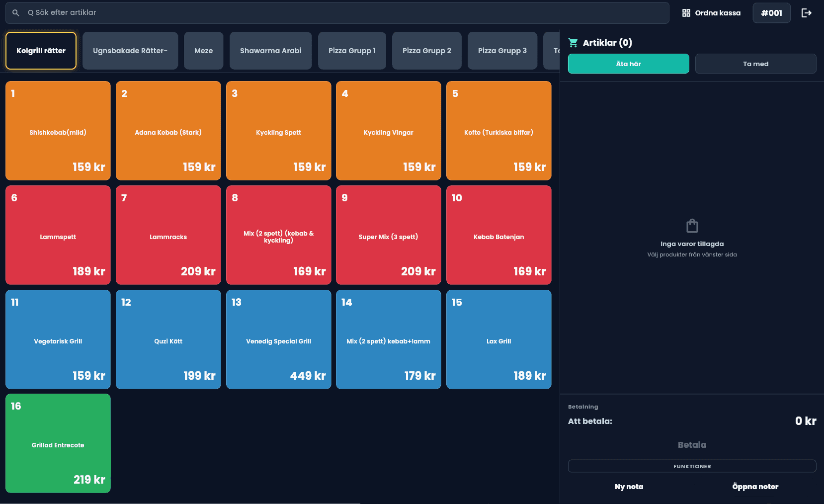Screen dimensions: 824x504
Task: Switch order type to Ta med
Action: point(755,64)
